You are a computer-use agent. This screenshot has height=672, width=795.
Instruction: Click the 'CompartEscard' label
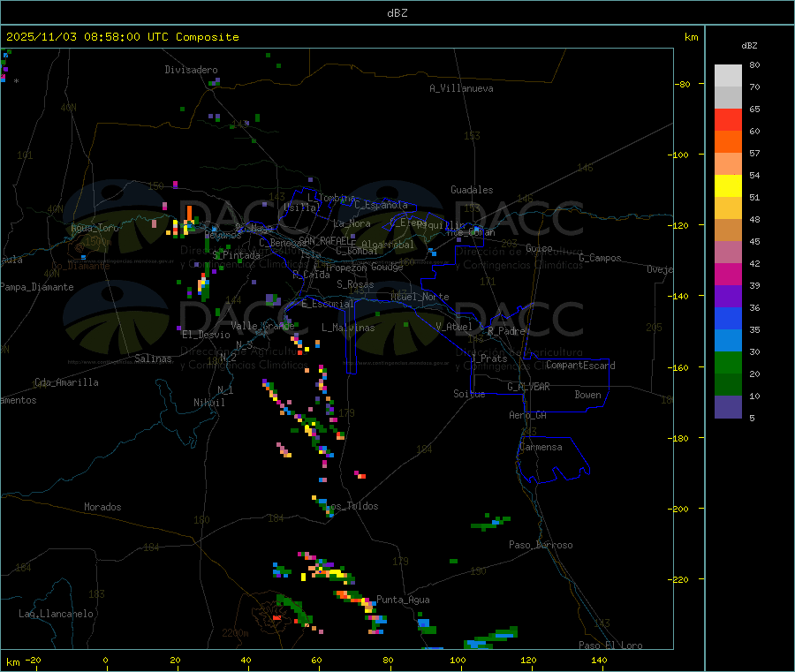(x=580, y=365)
